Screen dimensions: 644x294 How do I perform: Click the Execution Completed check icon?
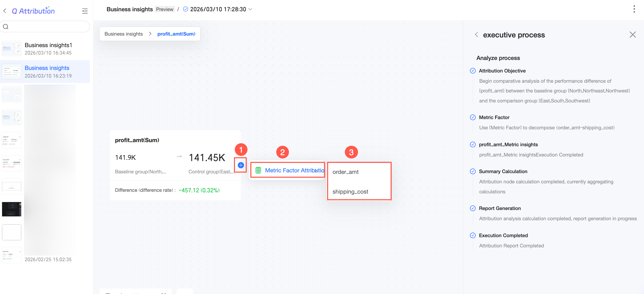[473, 235]
